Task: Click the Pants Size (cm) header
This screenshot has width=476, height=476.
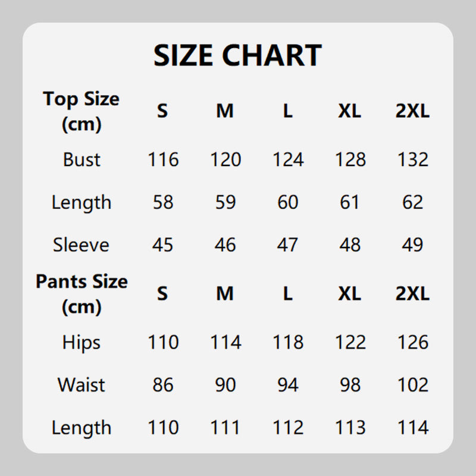Action: tap(82, 294)
